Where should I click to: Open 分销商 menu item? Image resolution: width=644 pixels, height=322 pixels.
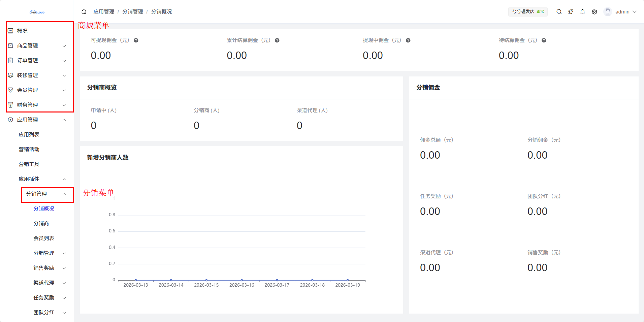pyautogui.click(x=41, y=224)
